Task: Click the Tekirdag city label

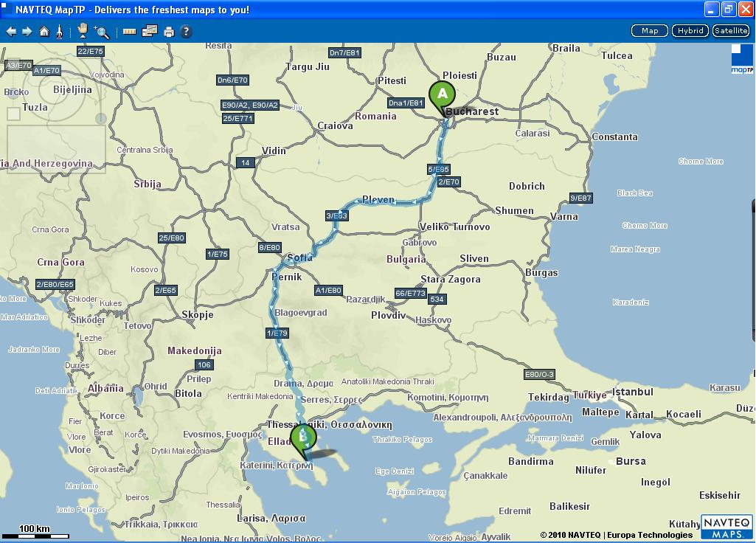Action: [x=549, y=397]
